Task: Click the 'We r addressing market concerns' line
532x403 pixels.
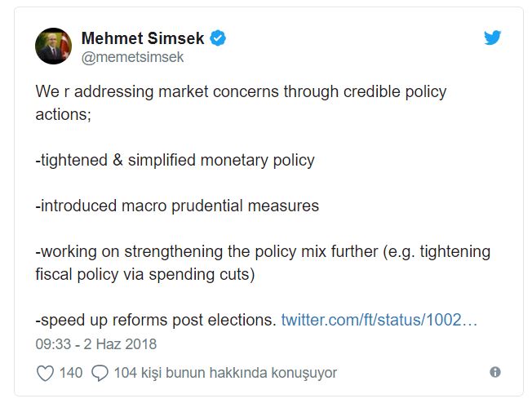Action: tap(241, 91)
